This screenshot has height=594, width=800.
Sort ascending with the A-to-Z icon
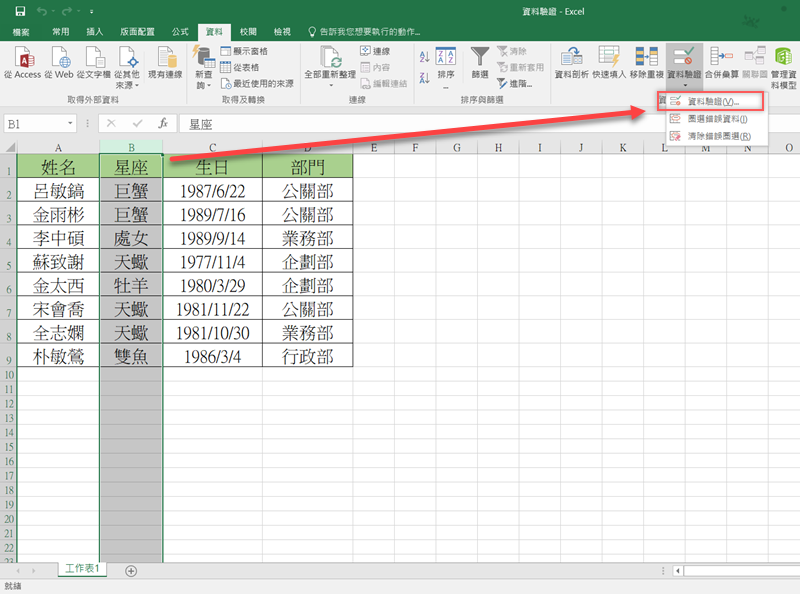click(x=424, y=57)
